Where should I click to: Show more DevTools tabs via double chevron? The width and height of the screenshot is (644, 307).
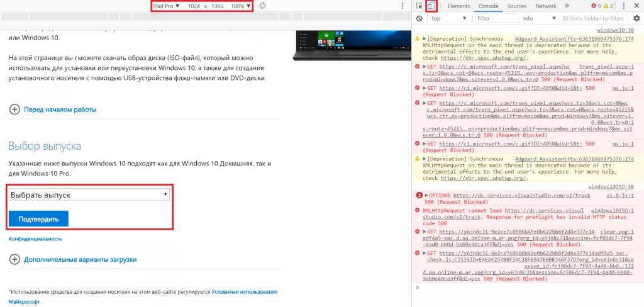tap(567, 6)
